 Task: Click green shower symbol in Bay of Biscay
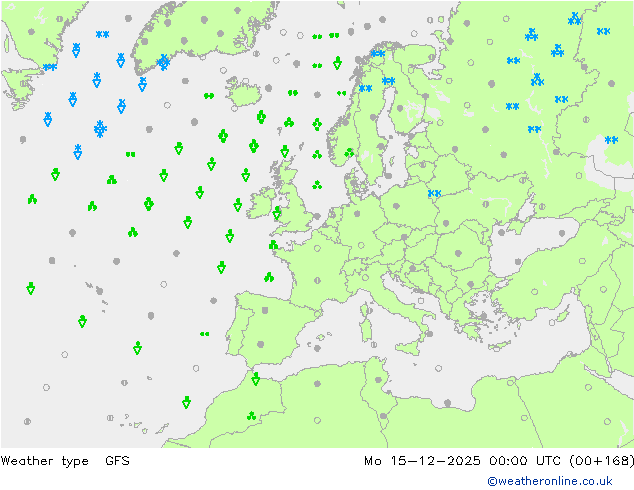[x=269, y=277]
